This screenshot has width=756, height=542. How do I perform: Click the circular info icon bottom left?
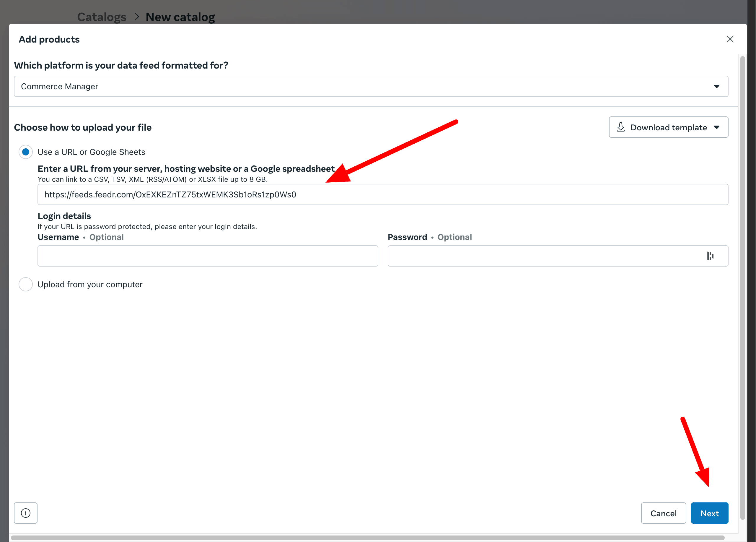26,513
